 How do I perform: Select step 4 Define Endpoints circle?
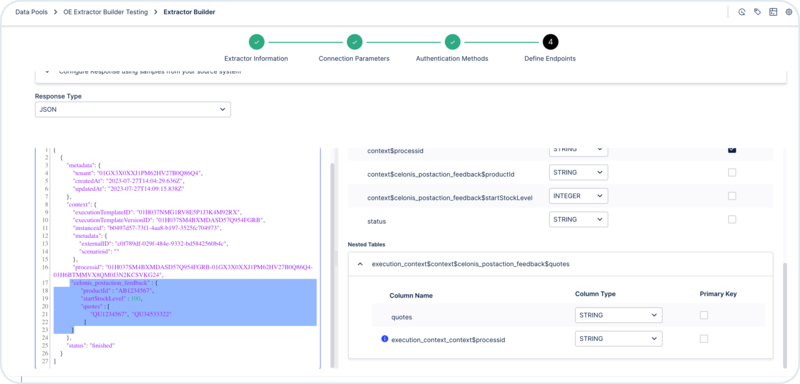[550, 42]
